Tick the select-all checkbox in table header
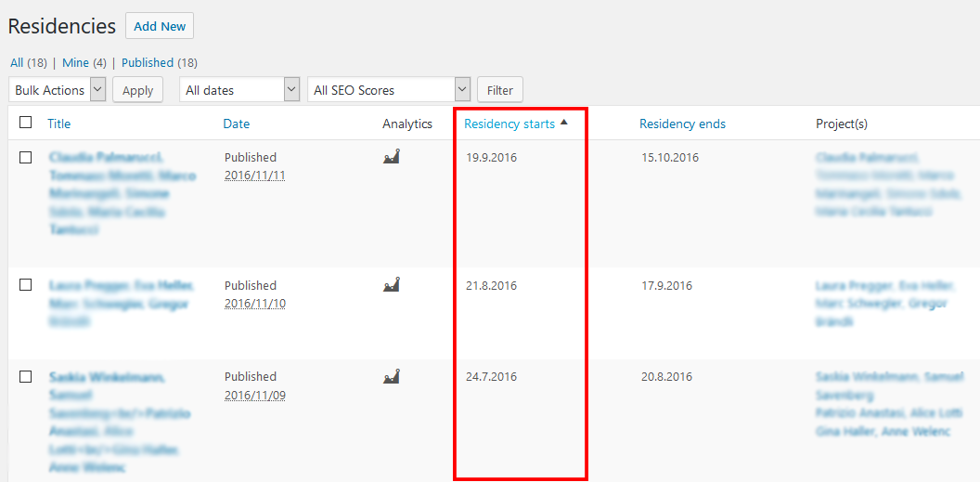Screen dimensions: 980x482 click(26, 123)
